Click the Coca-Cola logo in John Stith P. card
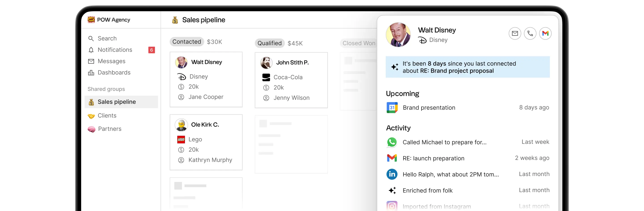The height and width of the screenshot is (211, 644). click(x=266, y=78)
